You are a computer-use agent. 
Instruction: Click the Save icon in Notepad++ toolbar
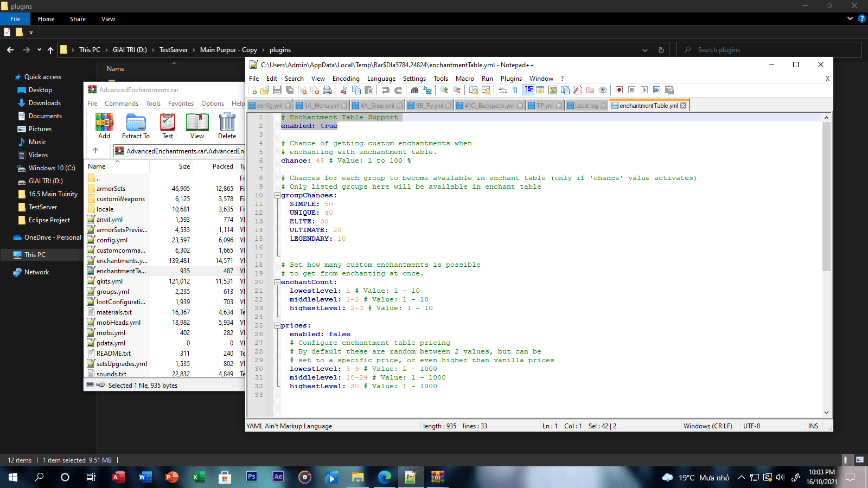(x=277, y=90)
